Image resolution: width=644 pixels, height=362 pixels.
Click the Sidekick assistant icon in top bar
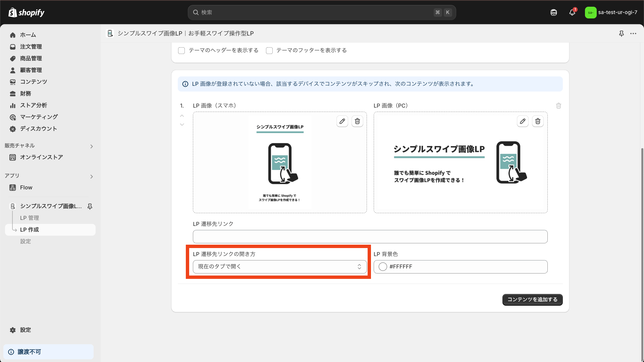pos(554,12)
